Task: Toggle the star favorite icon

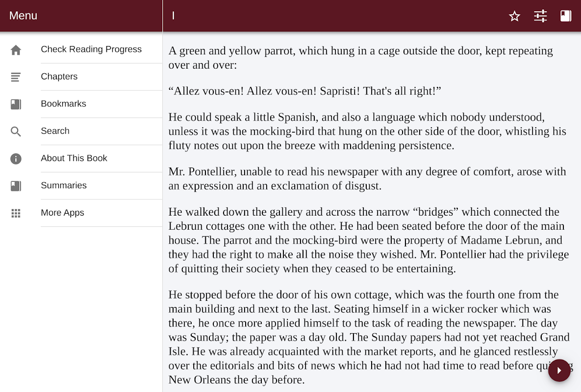Action: (x=514, y=16)
